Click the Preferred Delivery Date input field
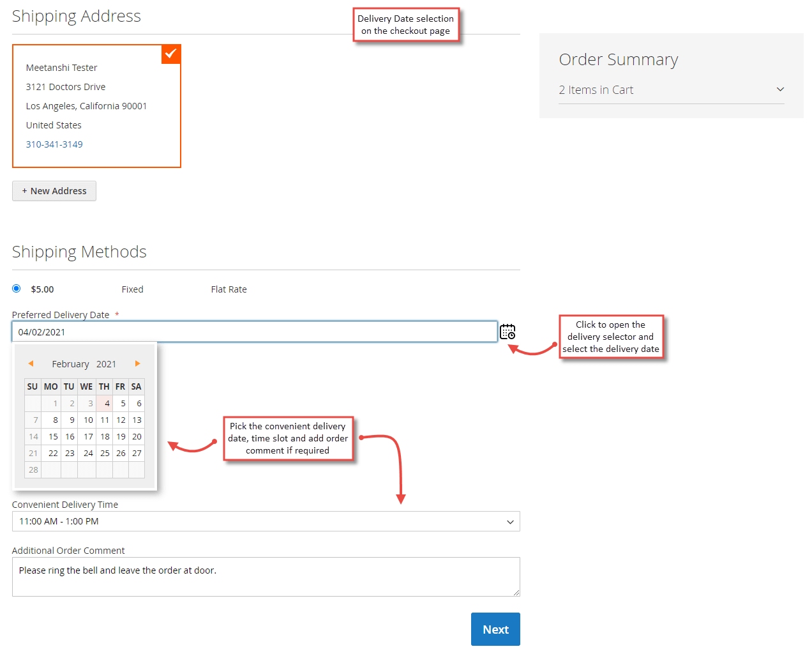 click(255, 331)
